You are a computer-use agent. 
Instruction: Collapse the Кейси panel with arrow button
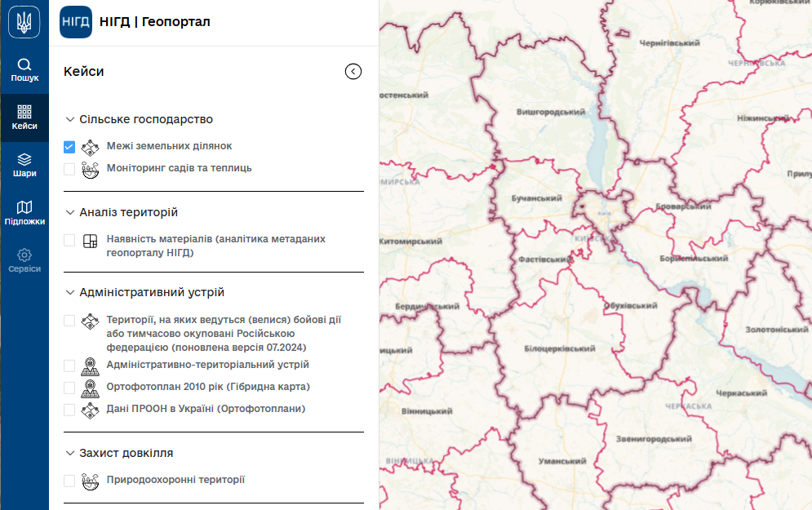point(353,72)
